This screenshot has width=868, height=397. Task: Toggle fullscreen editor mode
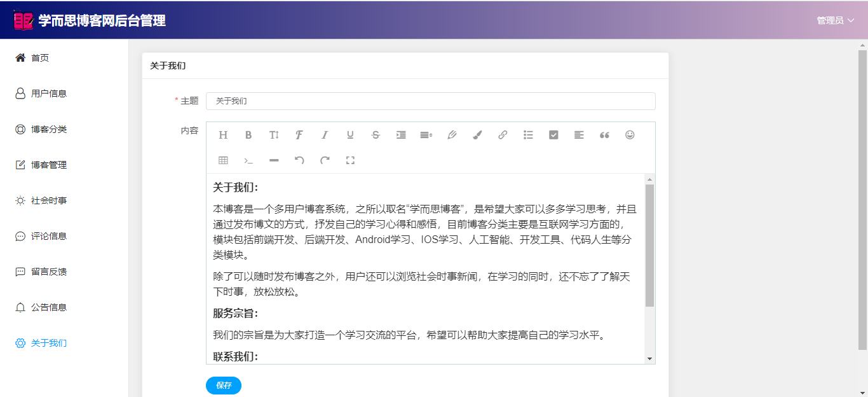[350, 160]
